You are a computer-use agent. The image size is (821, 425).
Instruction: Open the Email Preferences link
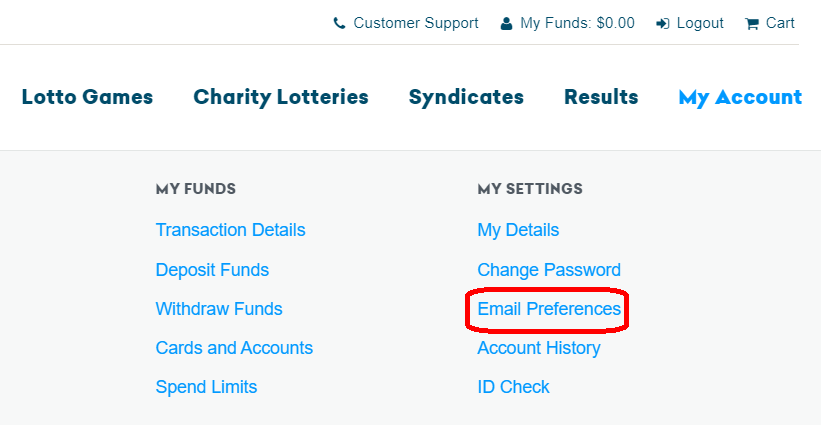click(549, 309)
